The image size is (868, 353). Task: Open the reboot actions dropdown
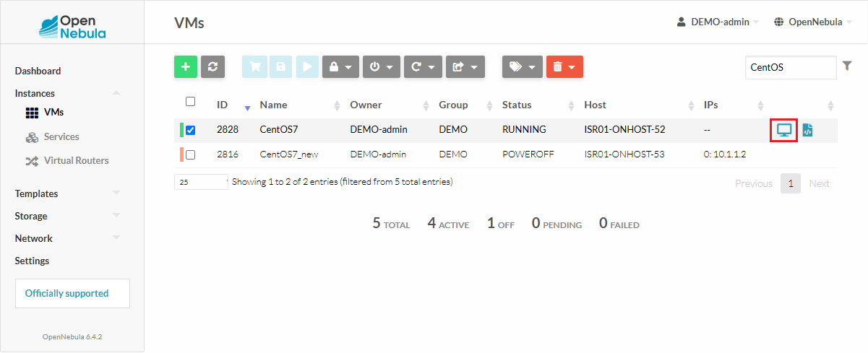(423, 66)
